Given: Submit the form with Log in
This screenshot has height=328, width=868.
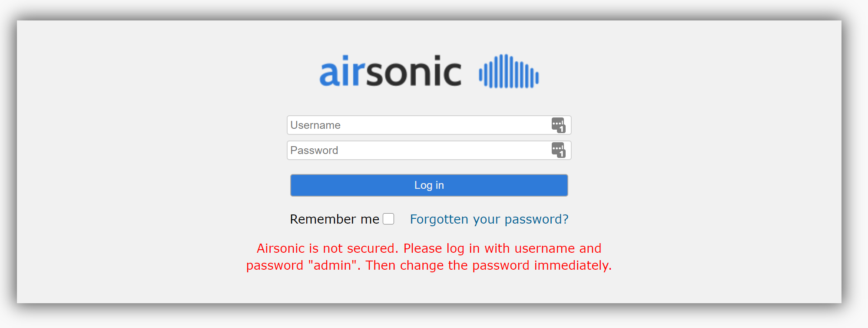Looking at the screenshot, I should [429, 185].
